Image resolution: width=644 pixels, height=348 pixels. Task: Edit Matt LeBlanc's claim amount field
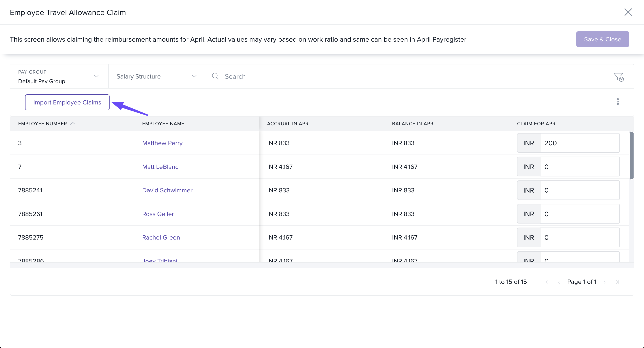pyautogui.click(x=579, y=167)
